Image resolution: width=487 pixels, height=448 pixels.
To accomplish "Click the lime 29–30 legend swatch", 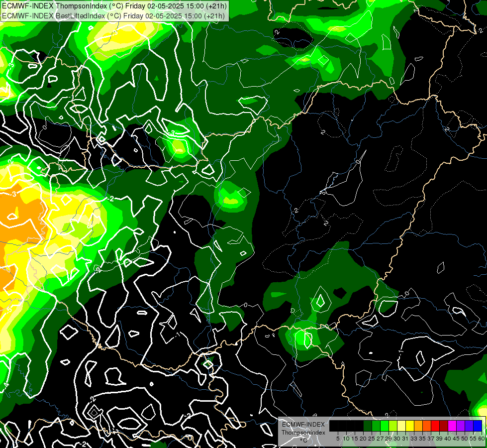I will pos(393,426).
